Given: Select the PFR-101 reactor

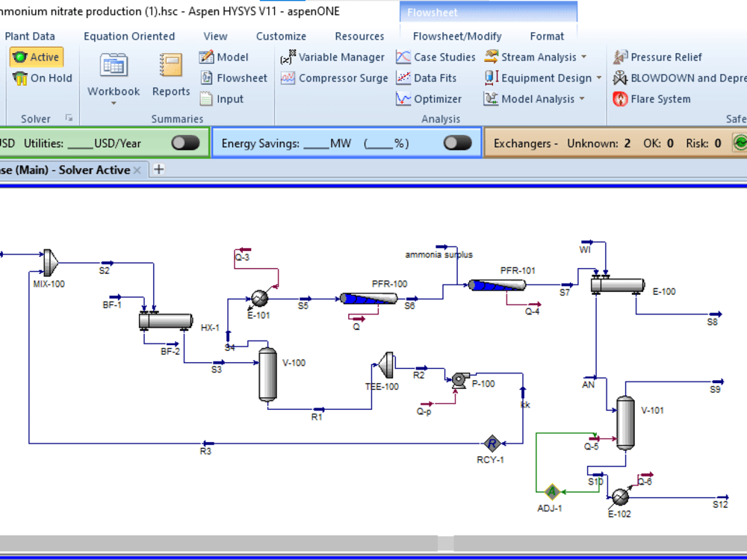Looking at the screenshot, I should click(498, 284).
